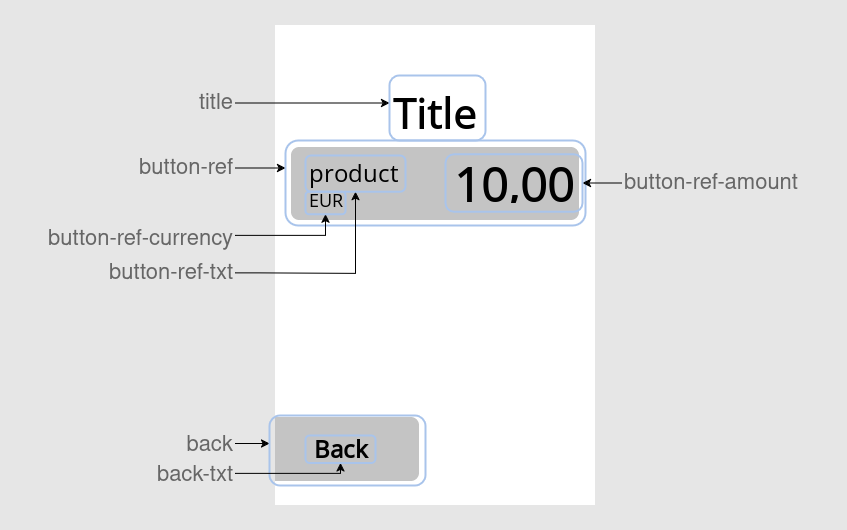Click the arrowhead pointing at the Title box
847x530 pixels.
tap(386, 103)
